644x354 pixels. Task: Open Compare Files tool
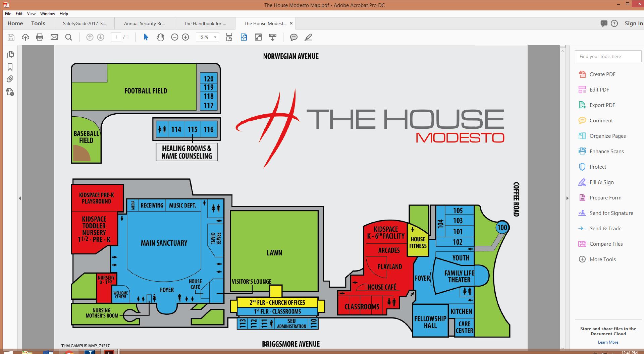coord(601,244)
